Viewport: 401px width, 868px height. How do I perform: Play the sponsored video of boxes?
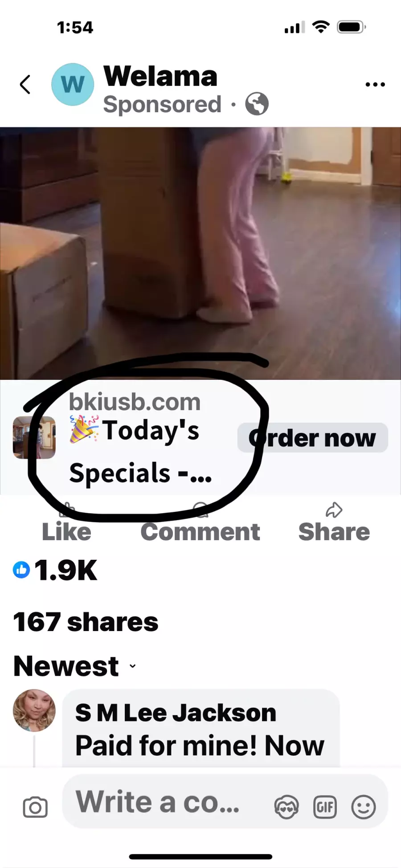200,253
